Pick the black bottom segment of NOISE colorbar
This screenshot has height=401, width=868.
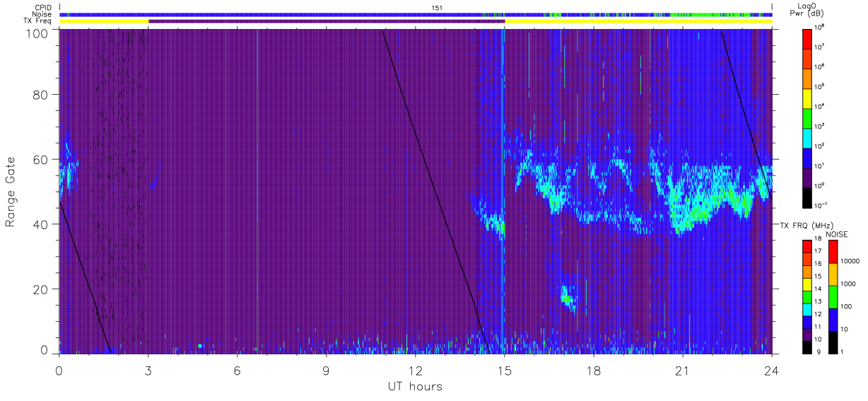click(833, 341)
